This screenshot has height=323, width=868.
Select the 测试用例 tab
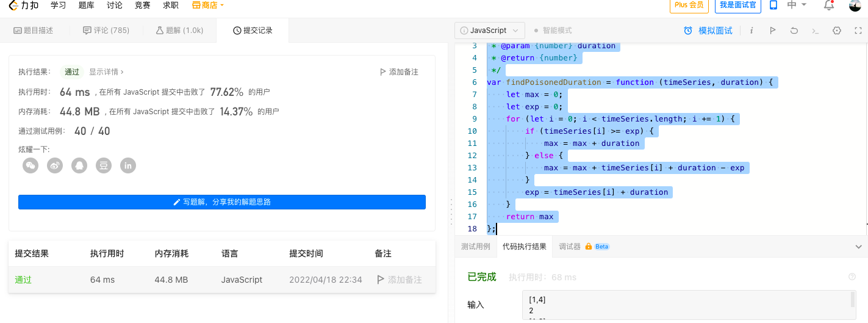click(476, 247)
